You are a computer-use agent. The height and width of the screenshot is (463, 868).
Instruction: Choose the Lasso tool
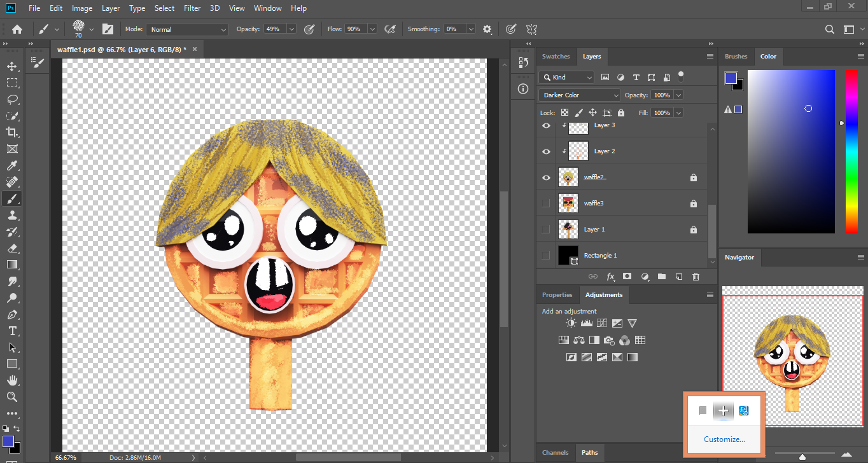coord(13,99)
